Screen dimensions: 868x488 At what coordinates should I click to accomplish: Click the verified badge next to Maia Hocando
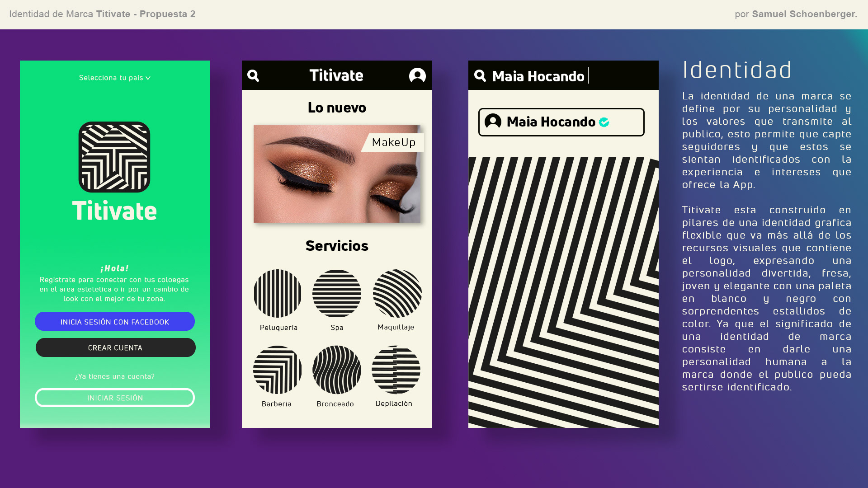(x=604, y=122)
